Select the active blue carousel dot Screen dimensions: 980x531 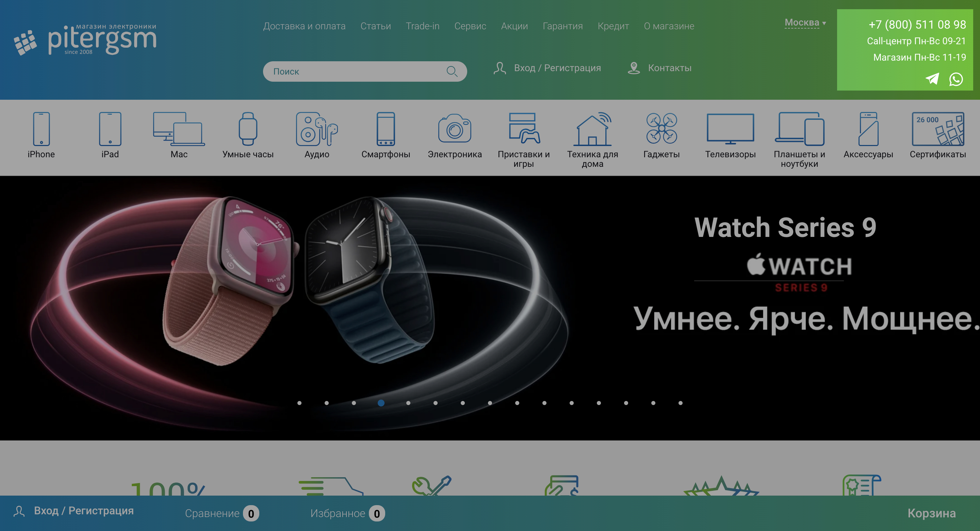coord(381,403)
